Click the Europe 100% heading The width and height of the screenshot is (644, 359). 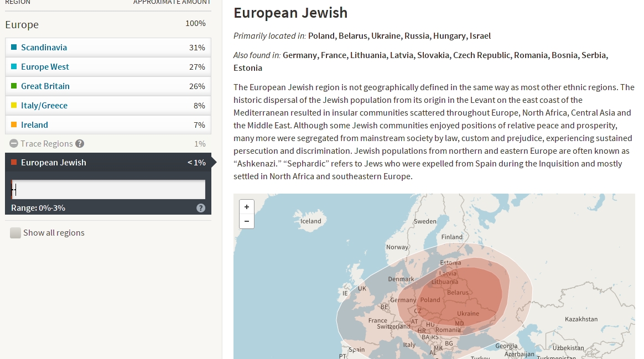(x=105, y=24)
